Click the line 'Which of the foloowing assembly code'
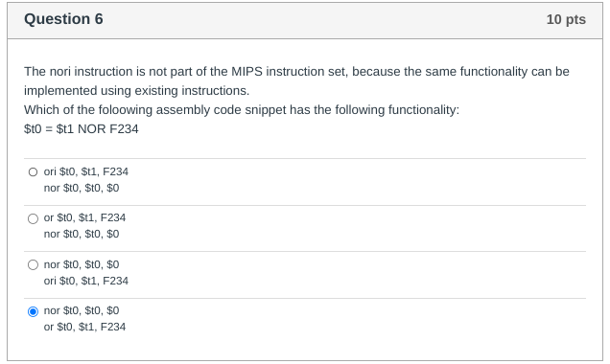Viewport: 610px width, 364px height. point(242,110)
